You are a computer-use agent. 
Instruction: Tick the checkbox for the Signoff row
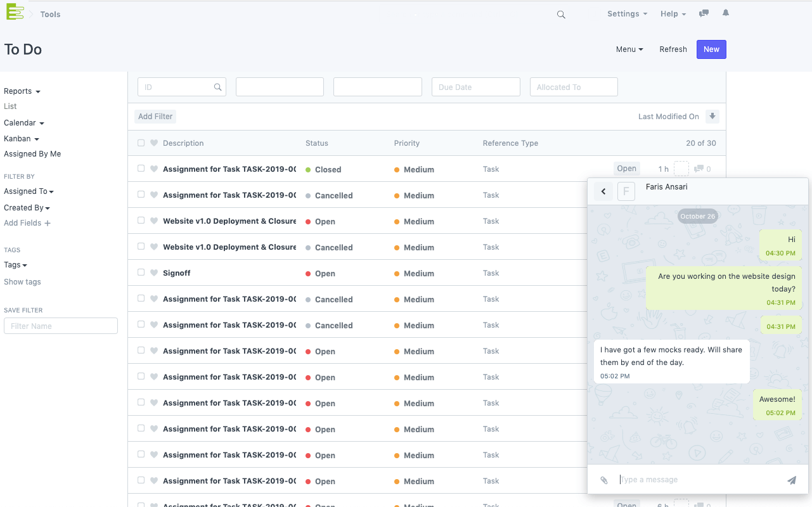(x=141, y=273)
